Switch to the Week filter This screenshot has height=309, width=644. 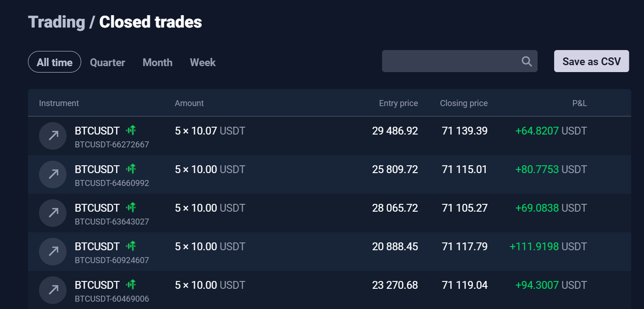(x=203, y=62)
